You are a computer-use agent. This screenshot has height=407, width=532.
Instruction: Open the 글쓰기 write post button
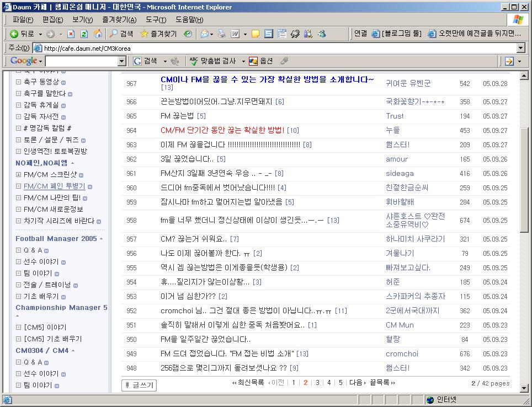click(139, 385)
